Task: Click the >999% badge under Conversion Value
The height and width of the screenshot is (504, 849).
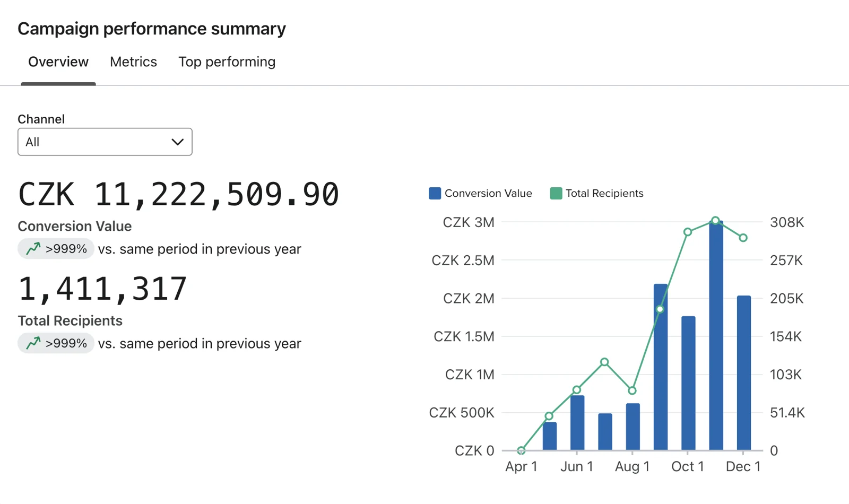Action: click(56, 248)
